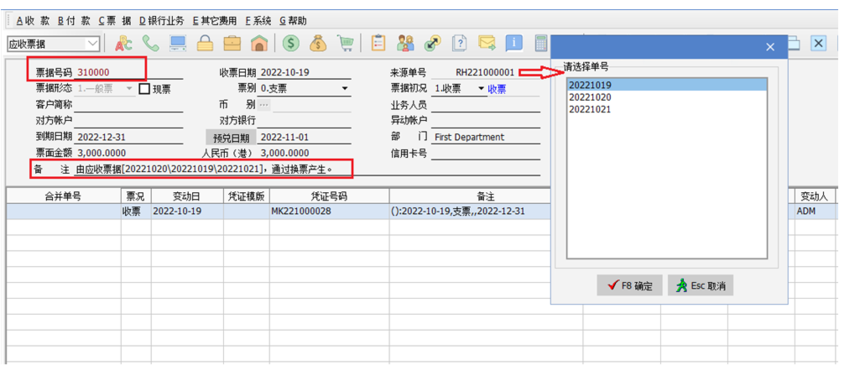Screen dimensions: 860x371
Task: Click the 预兑日期 button
Action: tap(230, 138)
